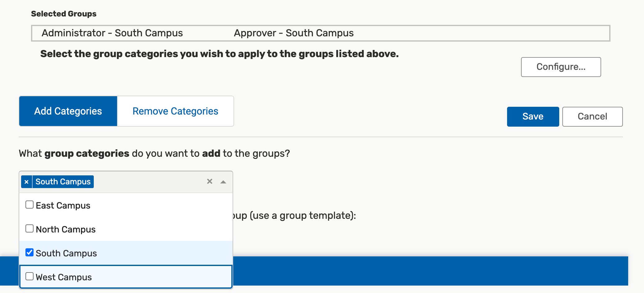Click the South Campus selected tag label

tap(63, 182)
